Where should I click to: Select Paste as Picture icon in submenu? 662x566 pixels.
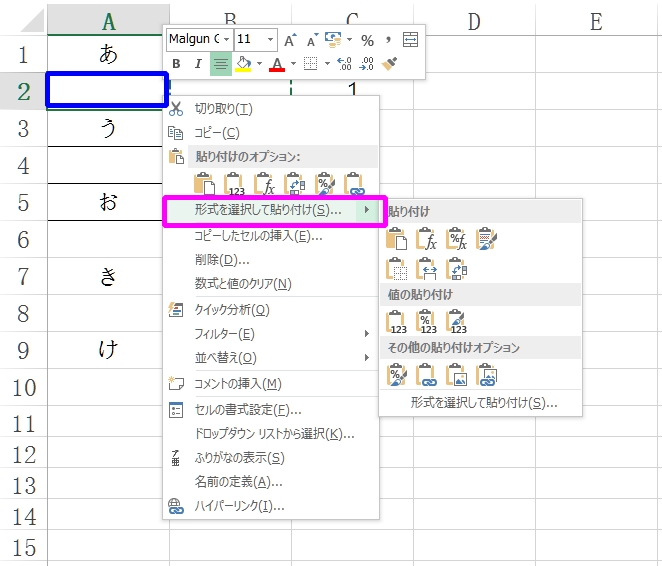pyautogui.click(x=457, y=376)
